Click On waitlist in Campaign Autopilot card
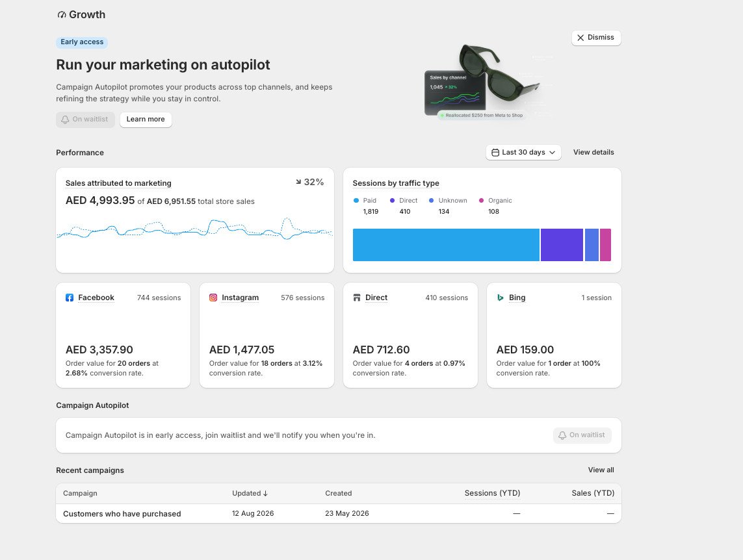The image size is (743, 560). (582, 435)
